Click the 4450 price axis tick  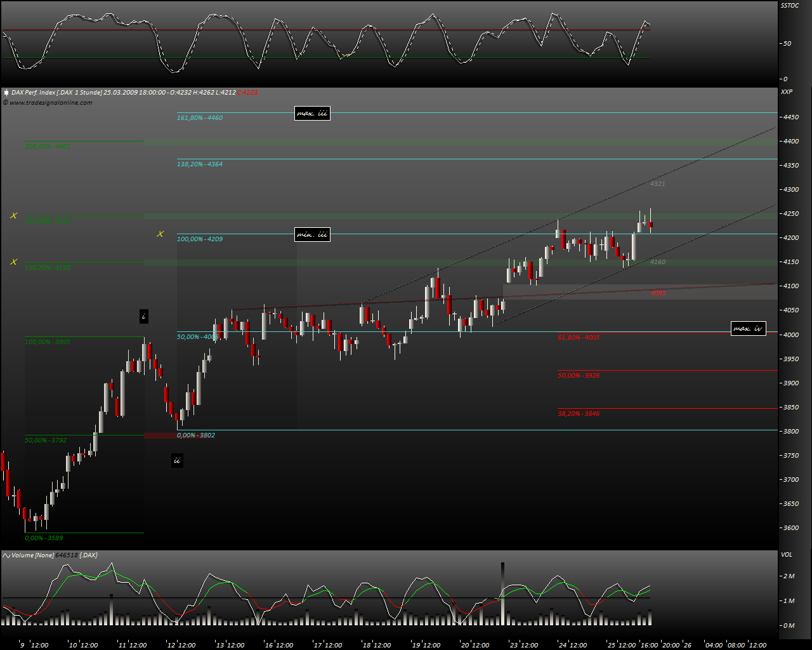point(790,117)
